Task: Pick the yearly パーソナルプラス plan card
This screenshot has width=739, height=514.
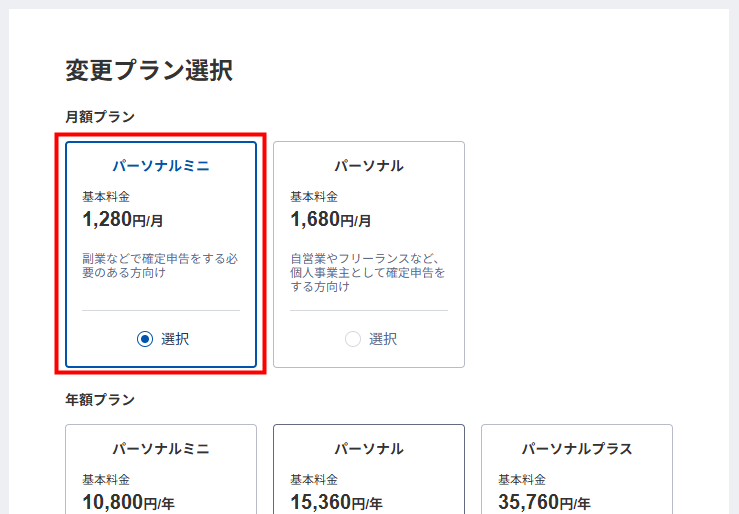Action: coord(577,469)
